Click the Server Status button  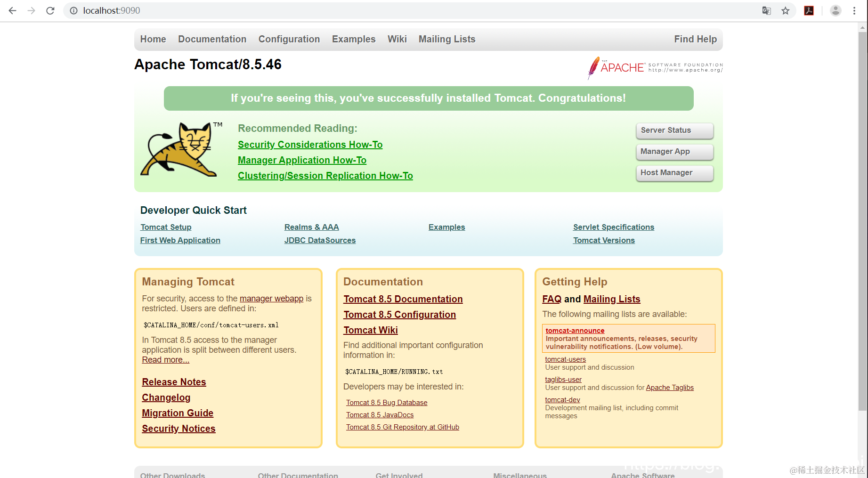(674, 130)
